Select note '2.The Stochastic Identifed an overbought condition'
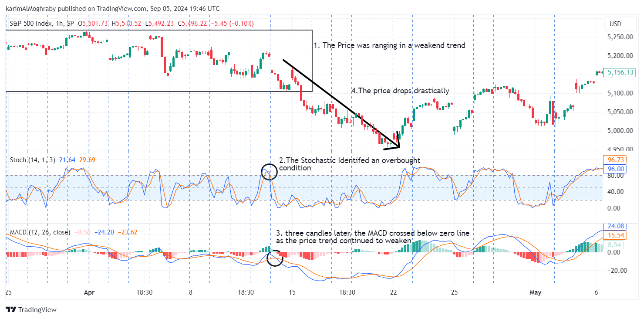The height and width of the screenshot is (319, 644). [350, 164]
